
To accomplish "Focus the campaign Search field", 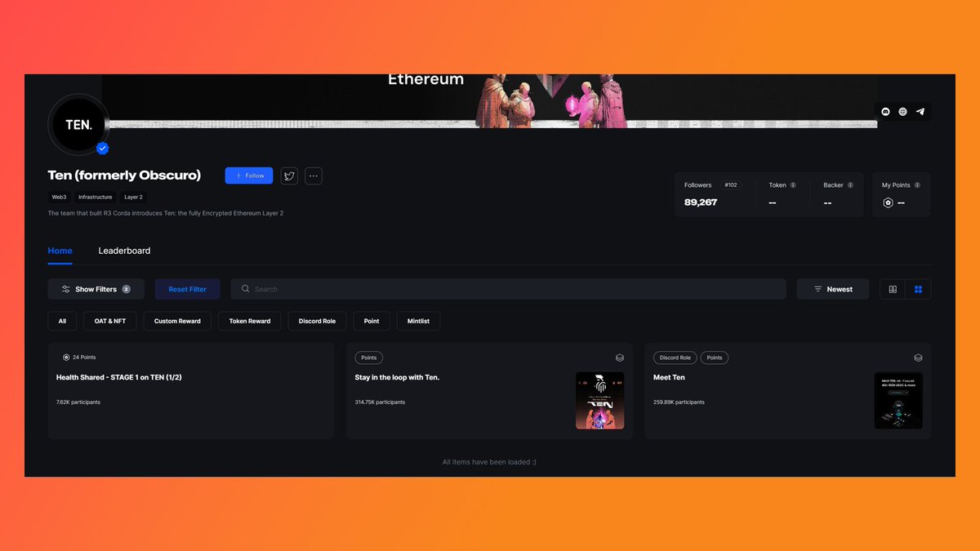I will tap(508, 289).
